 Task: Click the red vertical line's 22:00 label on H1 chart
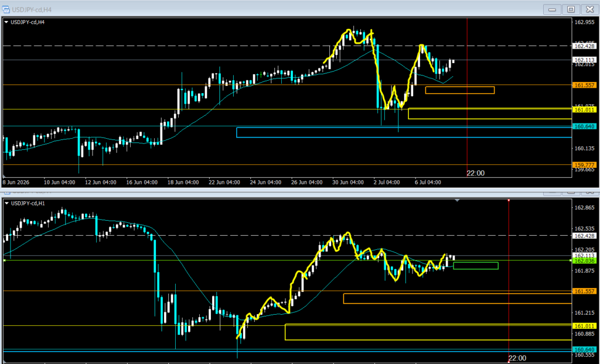pyautogui.click(x=517, y=358)
